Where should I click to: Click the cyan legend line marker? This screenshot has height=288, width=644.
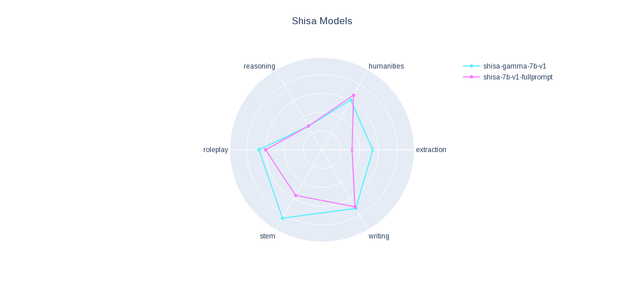472,66
